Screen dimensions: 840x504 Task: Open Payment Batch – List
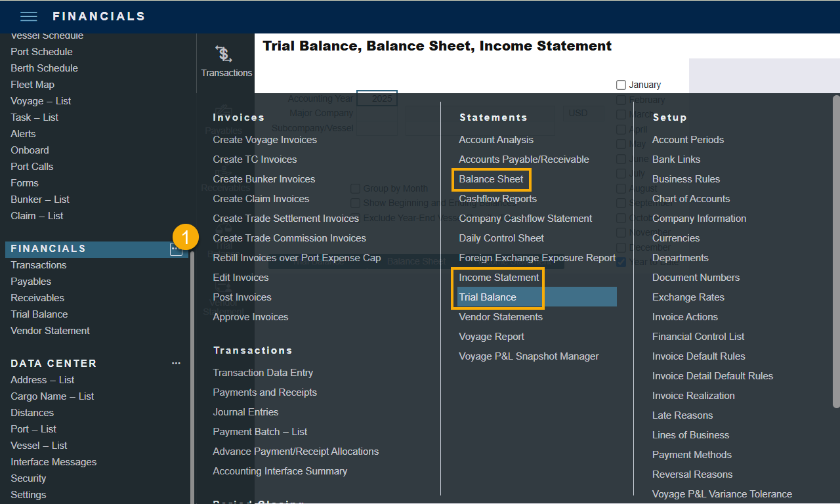pos(260,432)
